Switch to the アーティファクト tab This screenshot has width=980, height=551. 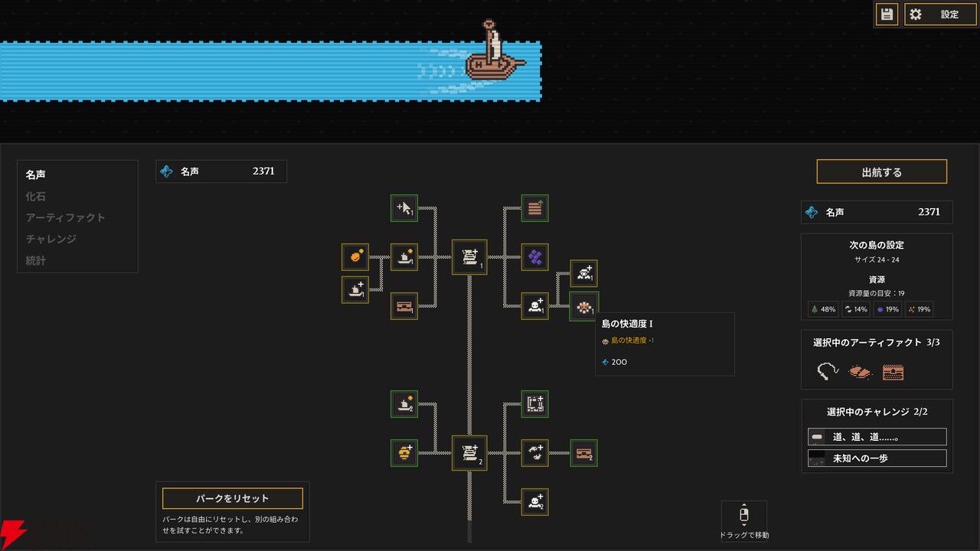[65, 217]
